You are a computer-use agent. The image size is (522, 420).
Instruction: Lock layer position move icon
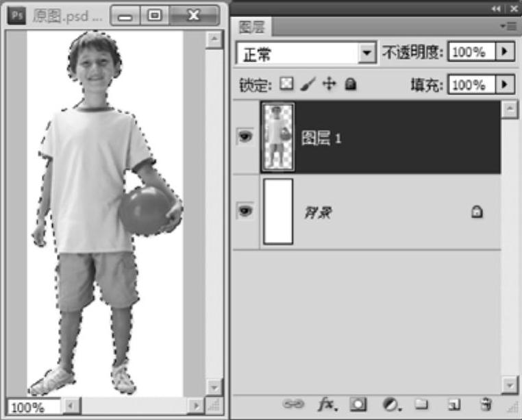point(329,84)
